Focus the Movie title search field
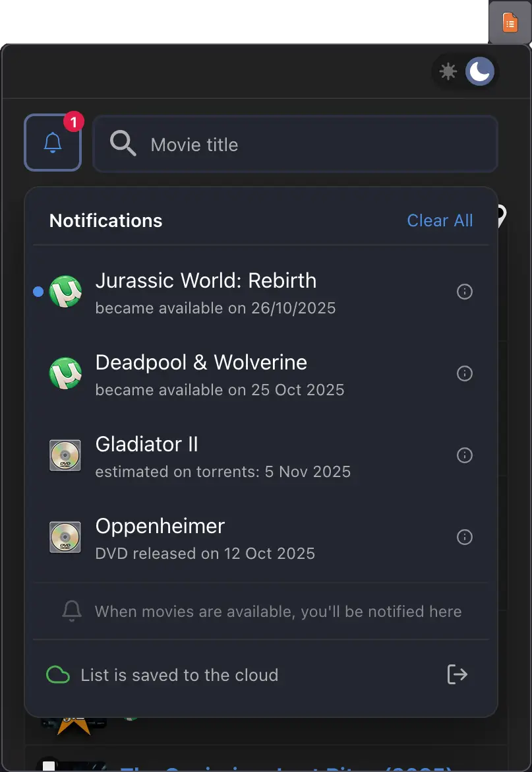 (x=264, y=144)
